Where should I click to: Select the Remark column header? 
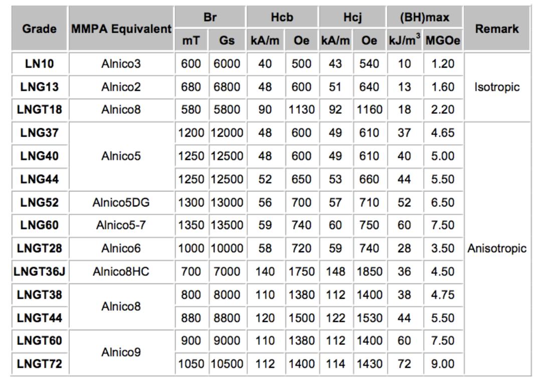496,29
